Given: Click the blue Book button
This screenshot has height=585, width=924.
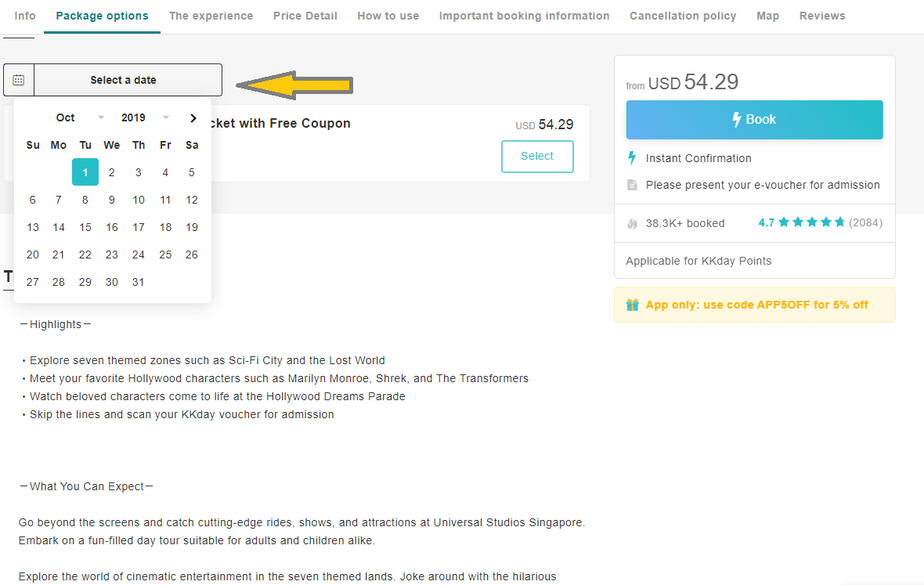Looking at the screenshot, I should 754,120.
